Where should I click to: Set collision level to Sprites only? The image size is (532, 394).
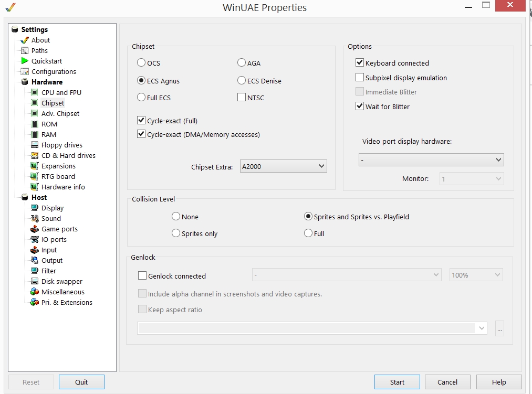176,233
